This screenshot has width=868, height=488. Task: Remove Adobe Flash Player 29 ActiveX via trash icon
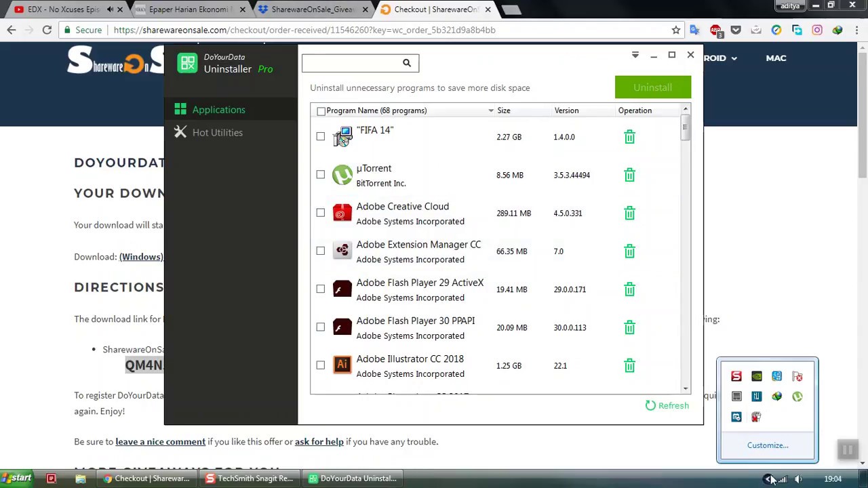pyautogui.click(x=629, y=289)
